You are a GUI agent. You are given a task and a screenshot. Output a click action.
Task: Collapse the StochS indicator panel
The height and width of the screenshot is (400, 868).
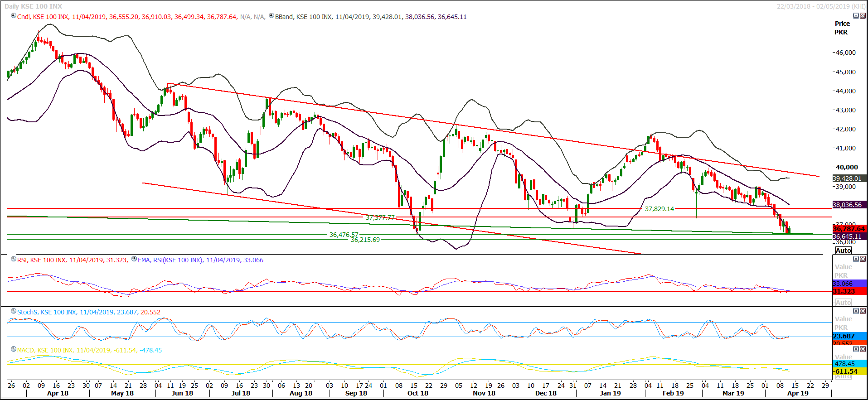[856, 311]
